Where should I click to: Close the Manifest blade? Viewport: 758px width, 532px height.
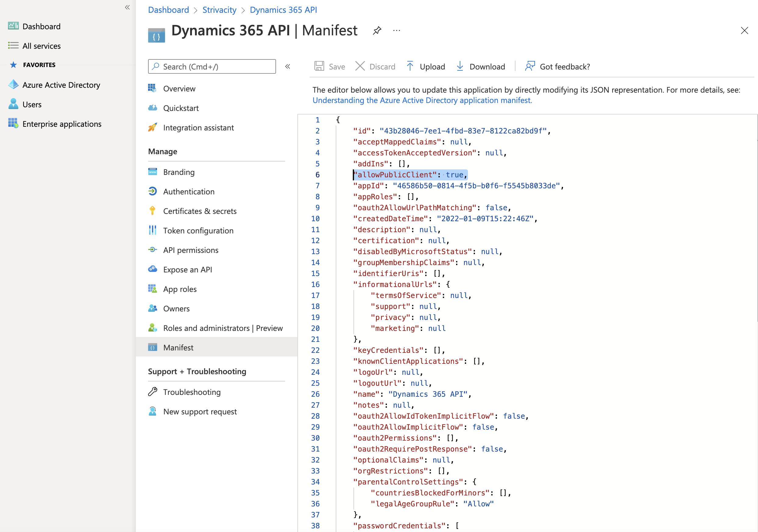point(744,31)
